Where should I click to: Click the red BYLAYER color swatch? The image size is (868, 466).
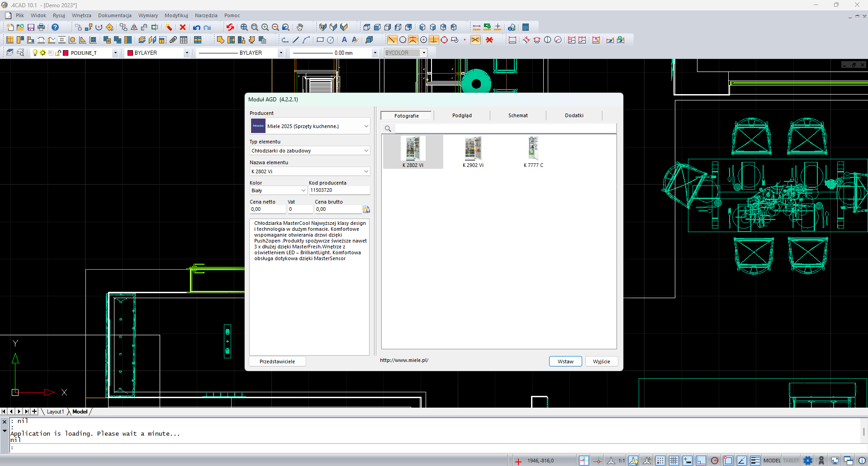[x=130, y=53]
